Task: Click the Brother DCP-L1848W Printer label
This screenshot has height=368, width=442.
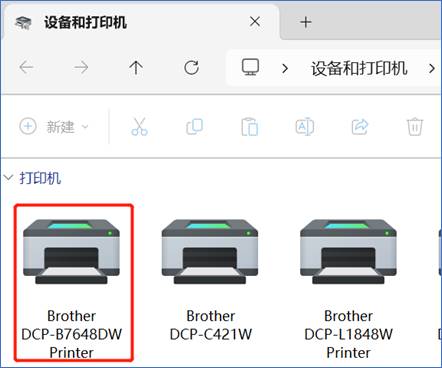Action: pos(348,334)
